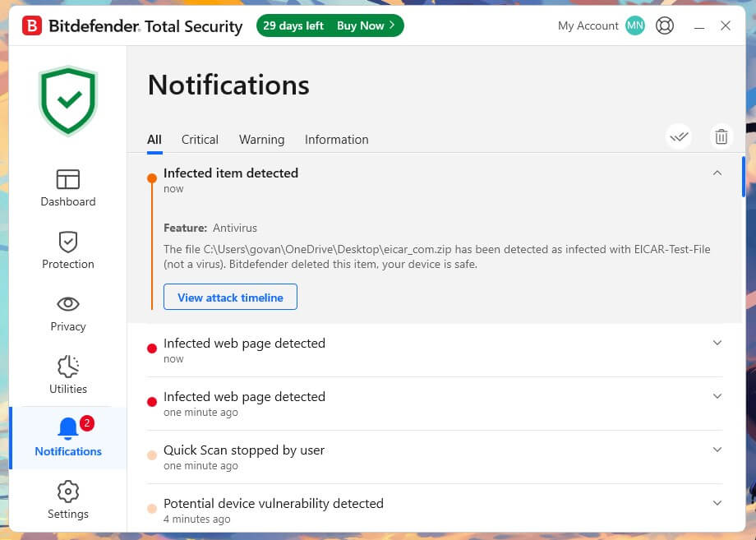Click the Notifications page heading
756x540 pixels.
tap(228, 85)
